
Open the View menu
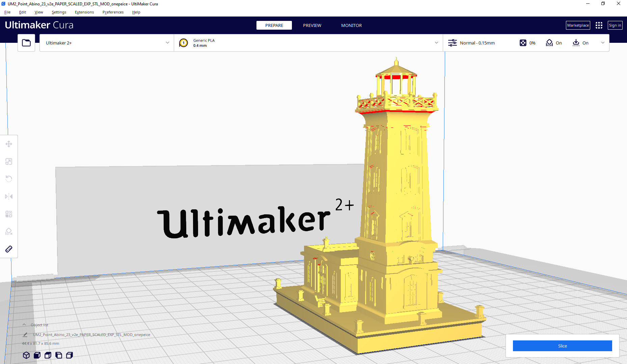point(39,12)
